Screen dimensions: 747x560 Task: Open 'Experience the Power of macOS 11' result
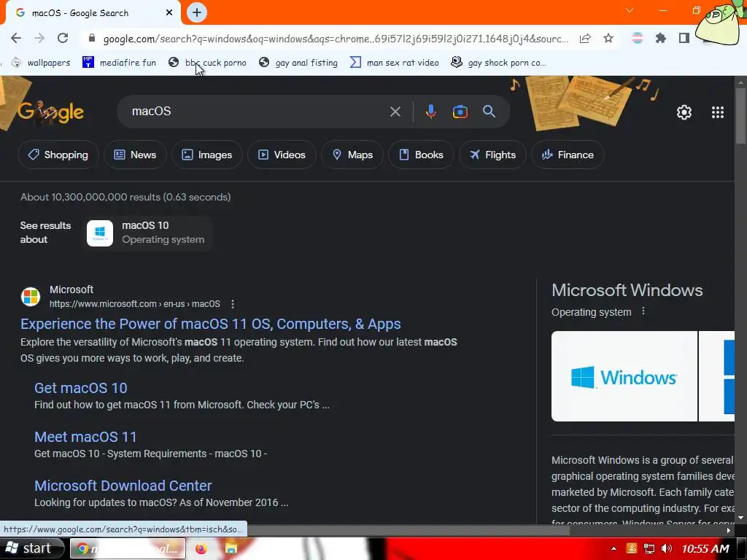pyautogui.click(x=211, y=324)
